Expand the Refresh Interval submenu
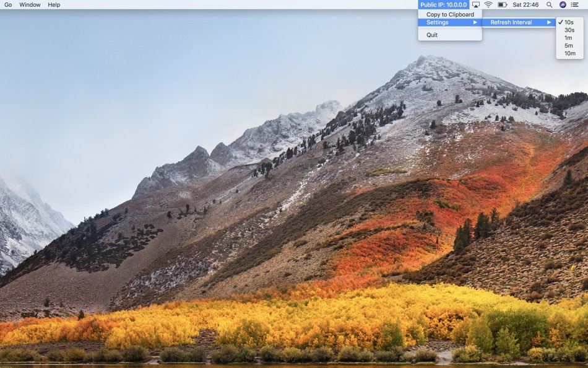 point(519,22)
